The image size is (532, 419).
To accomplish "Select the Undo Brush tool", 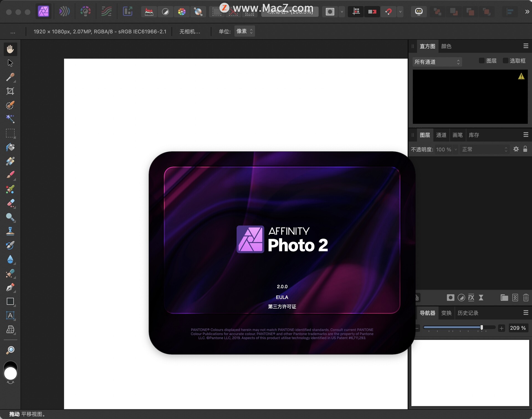I will 10,245.
